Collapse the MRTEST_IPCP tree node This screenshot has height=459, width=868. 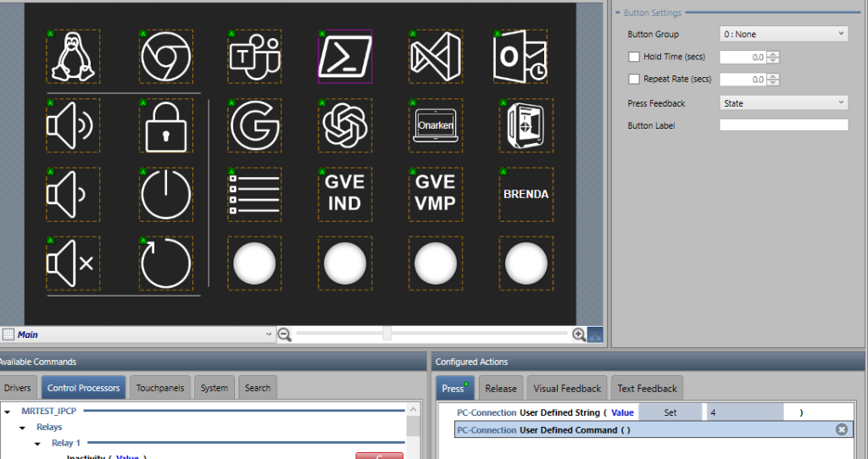[x=7, y=412]
